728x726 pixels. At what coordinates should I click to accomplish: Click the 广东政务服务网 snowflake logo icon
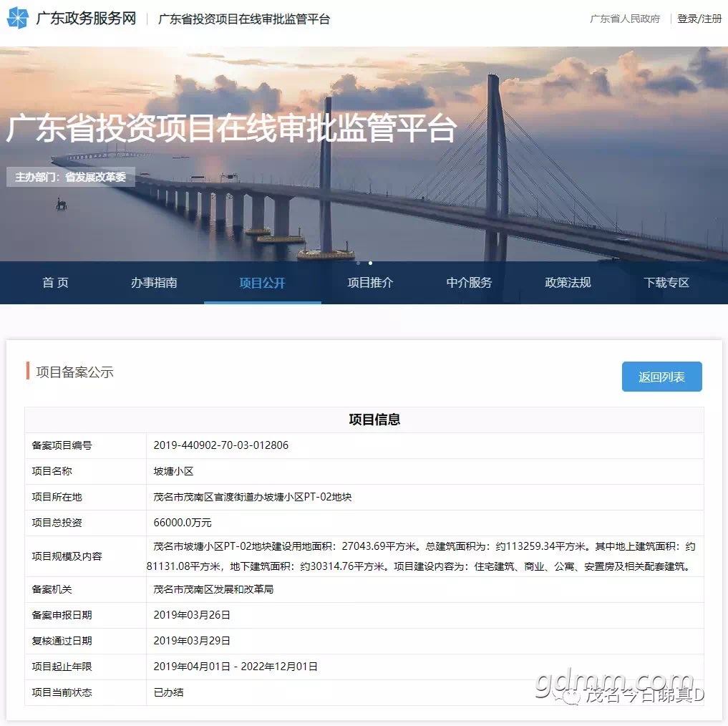point(18,18)
